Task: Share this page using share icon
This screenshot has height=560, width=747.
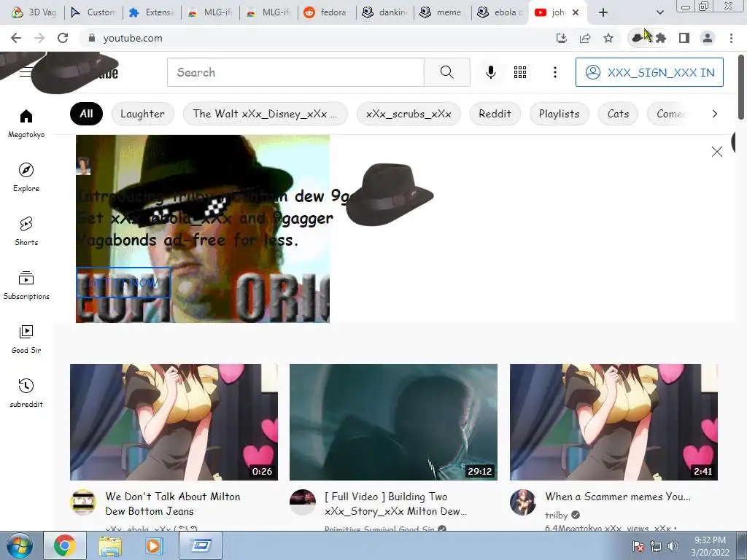Action: click(x=585, y=38)
